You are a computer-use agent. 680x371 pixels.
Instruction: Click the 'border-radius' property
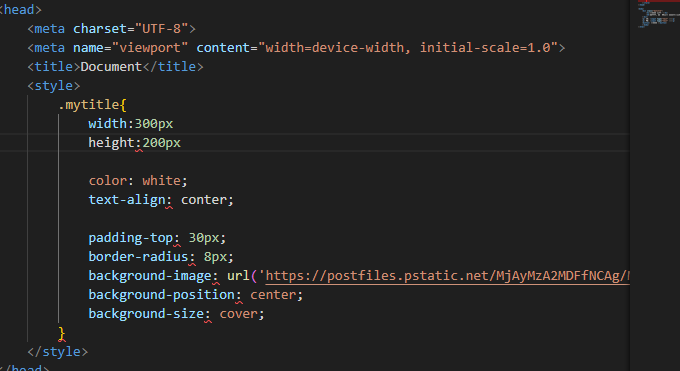coord(138,257)
